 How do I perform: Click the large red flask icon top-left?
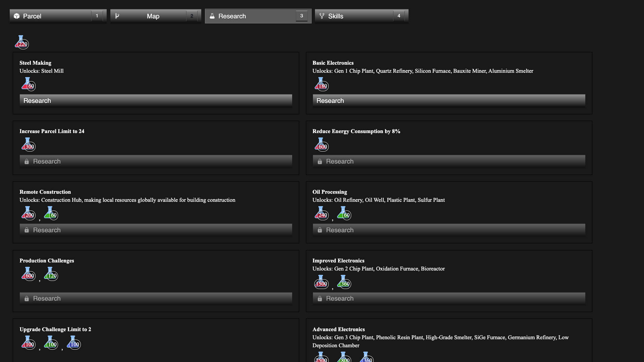click(21, 42)
